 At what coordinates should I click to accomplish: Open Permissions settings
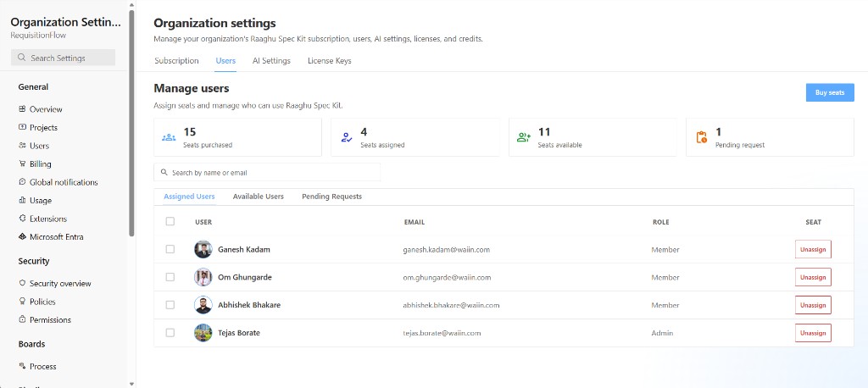50,320
